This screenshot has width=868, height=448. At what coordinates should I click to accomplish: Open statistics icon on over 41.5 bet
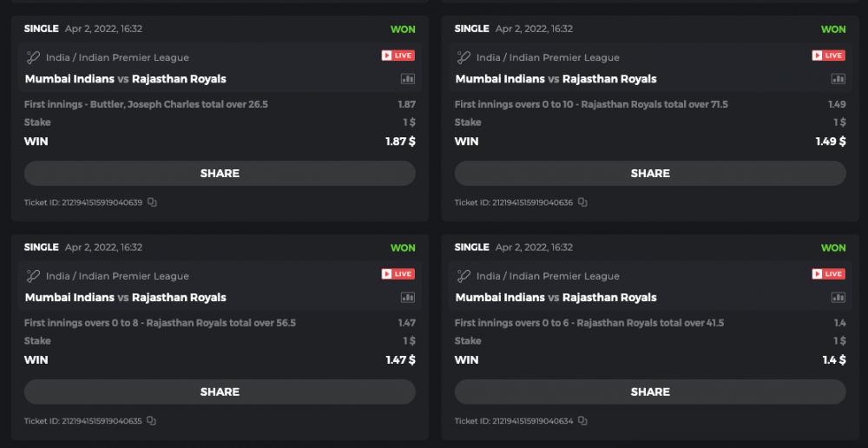[x=838, y=298]
